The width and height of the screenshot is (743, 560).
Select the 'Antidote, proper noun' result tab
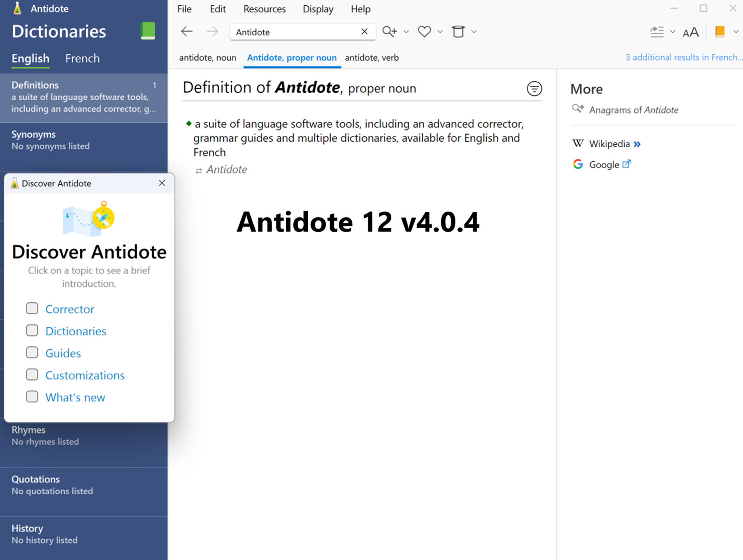[292, 58]
